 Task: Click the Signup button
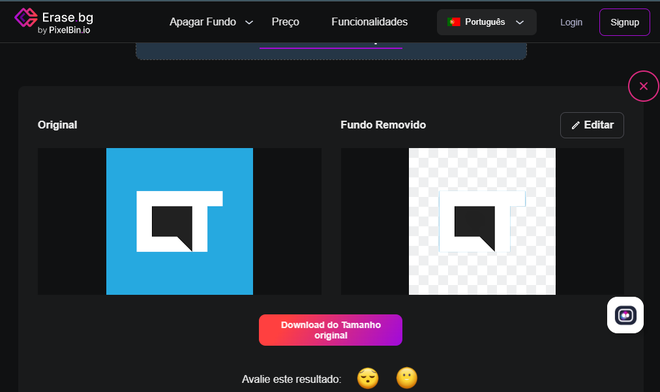point(625,22)
